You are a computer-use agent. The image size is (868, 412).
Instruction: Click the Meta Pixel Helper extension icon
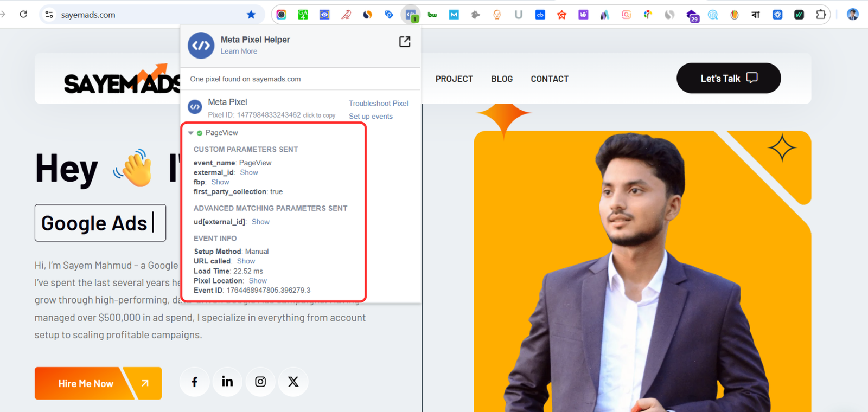coord(411,15)
